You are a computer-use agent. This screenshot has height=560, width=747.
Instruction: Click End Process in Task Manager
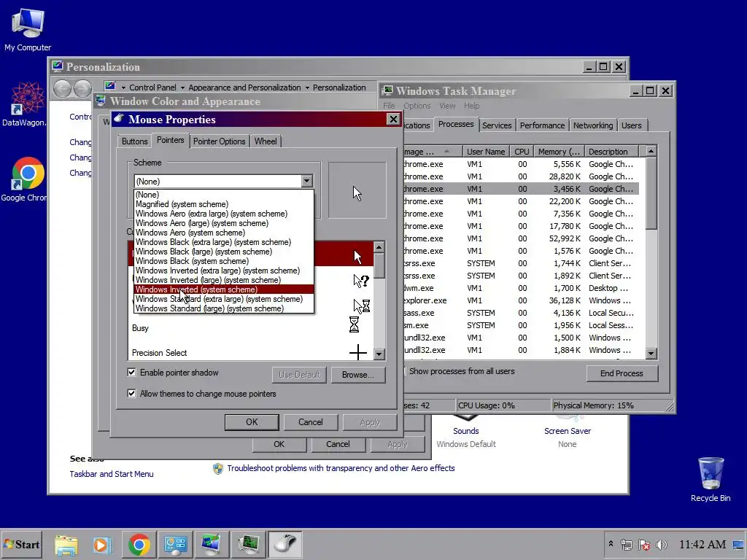click(x=622, y=373)
